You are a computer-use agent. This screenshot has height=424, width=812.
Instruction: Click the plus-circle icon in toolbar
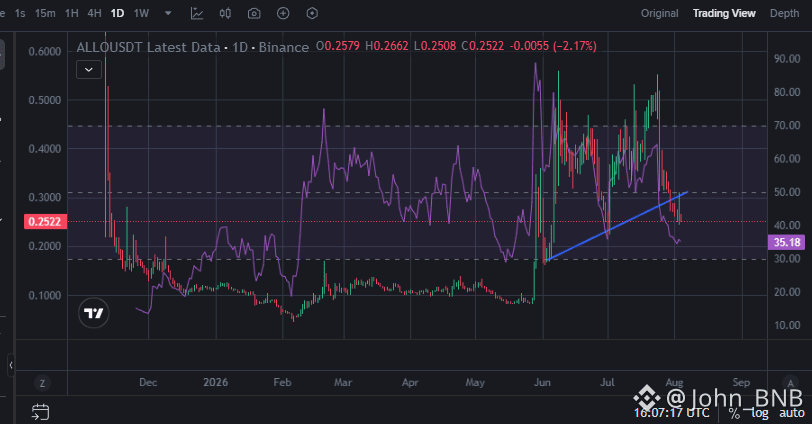coord(283,13)
